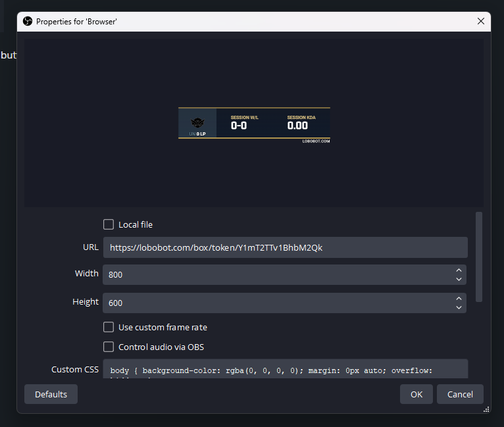Image resolution: width=504 pixels, height=427 pixels.
Task: Cancel the properties dialog
Action: click(460, 394)
